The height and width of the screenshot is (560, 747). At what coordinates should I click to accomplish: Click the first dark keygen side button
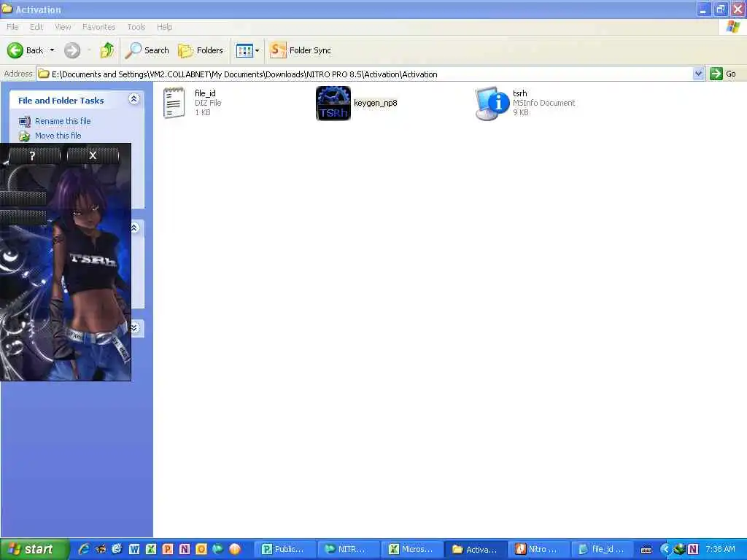pyautogui.click(x=23, y=198)
